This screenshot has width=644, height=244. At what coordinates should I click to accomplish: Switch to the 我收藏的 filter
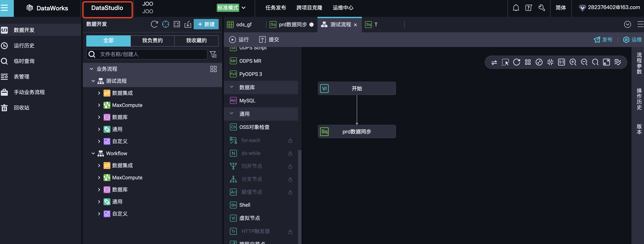click(x=196, y=41)
